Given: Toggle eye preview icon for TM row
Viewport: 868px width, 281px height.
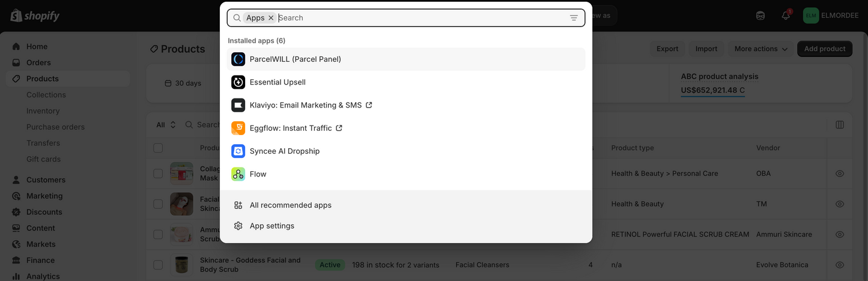Looking at the screenshot, I should (x=840, y=204).
